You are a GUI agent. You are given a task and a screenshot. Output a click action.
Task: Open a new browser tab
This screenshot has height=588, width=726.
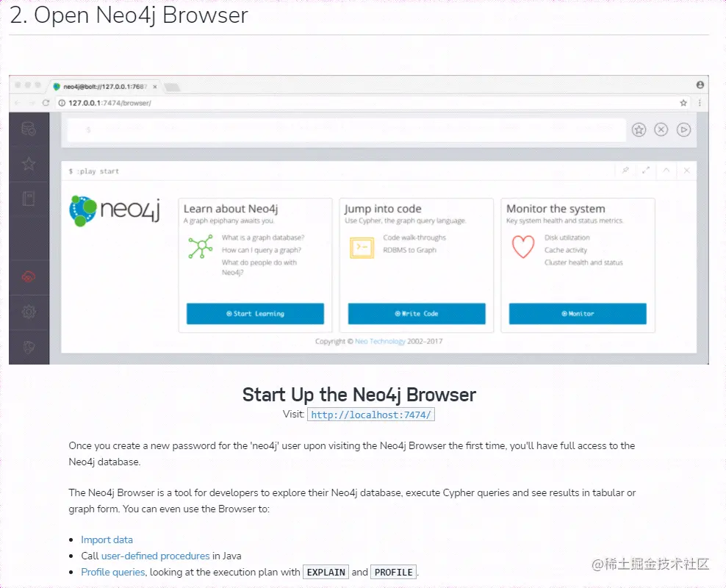click(x=172, y=87)
